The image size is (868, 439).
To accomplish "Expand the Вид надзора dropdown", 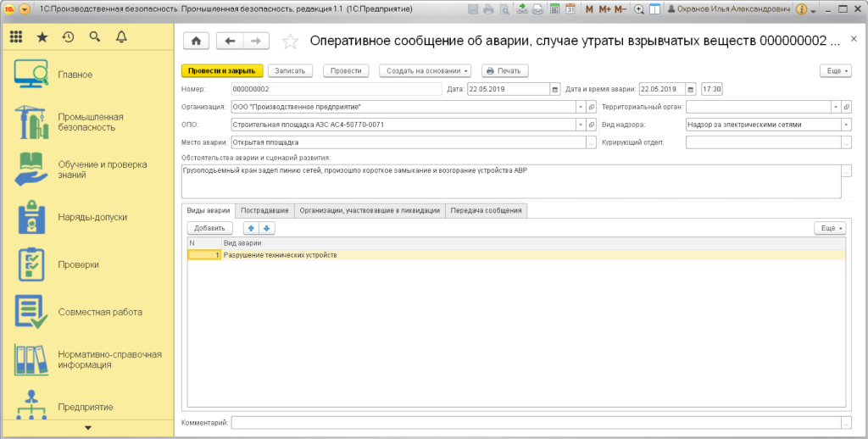I will pos(846,125).
